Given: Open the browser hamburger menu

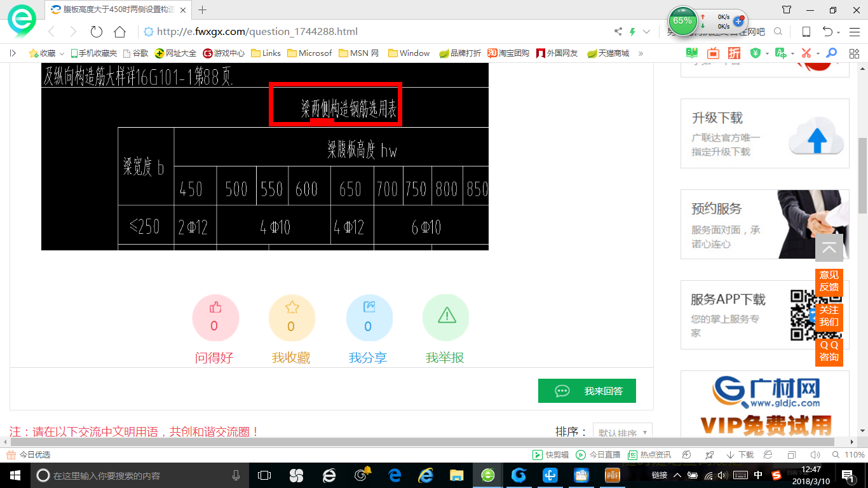Looking at the screenshot, I should pos(853,32).
